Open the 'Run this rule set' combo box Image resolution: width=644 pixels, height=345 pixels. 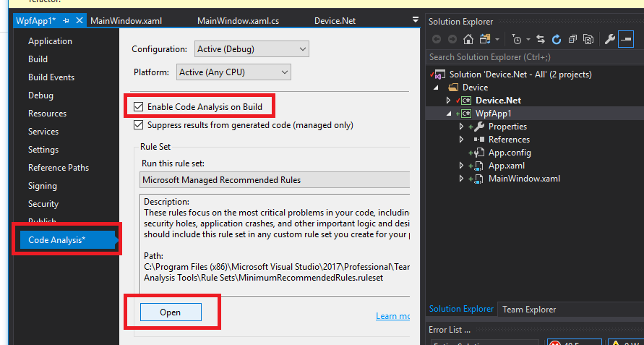pyautogui.click(x=275, y=180)
